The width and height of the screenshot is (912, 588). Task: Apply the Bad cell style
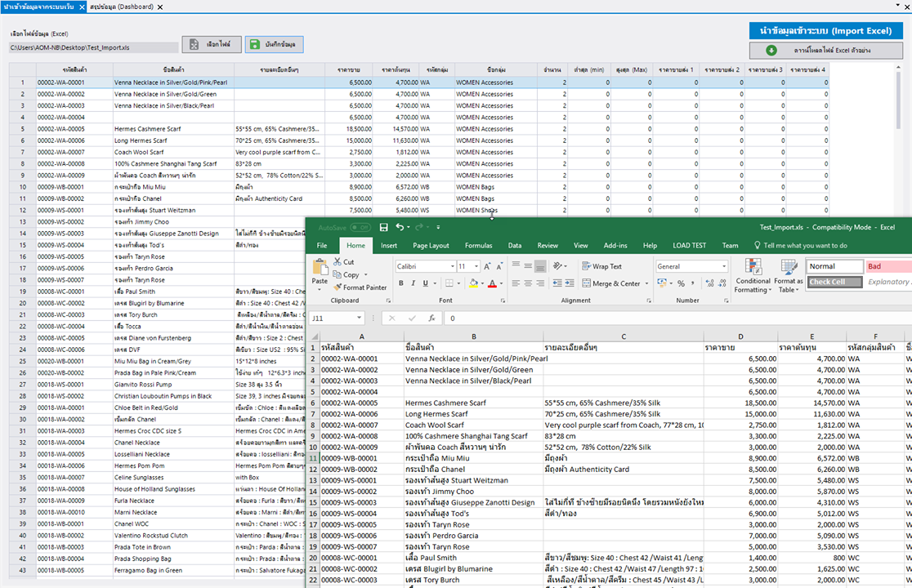click(888, 266)
